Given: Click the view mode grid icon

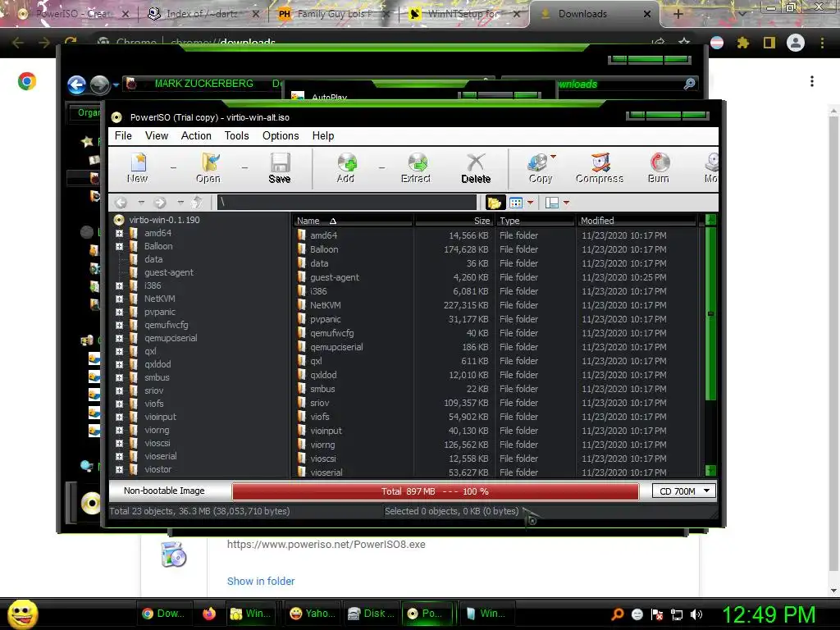Looking at the screenshot, I should click(516, 203).
